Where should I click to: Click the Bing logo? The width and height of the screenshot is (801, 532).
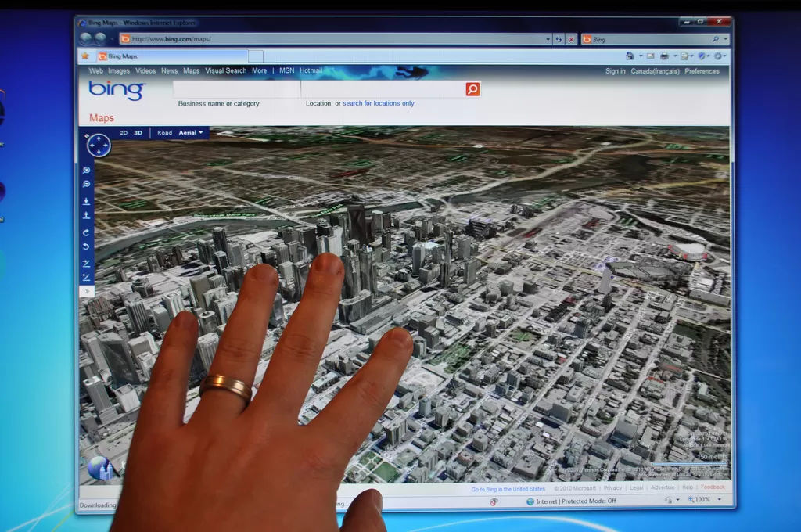pos(117,91)
